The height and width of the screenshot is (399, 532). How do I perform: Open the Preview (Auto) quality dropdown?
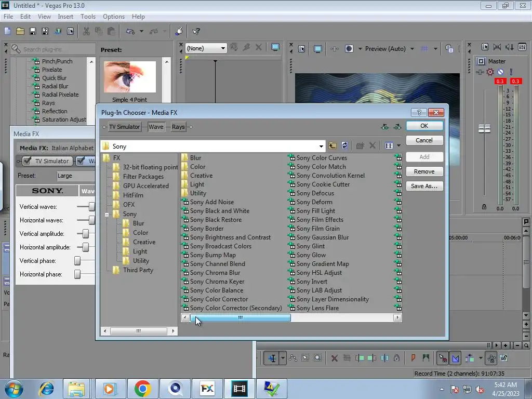412,49
